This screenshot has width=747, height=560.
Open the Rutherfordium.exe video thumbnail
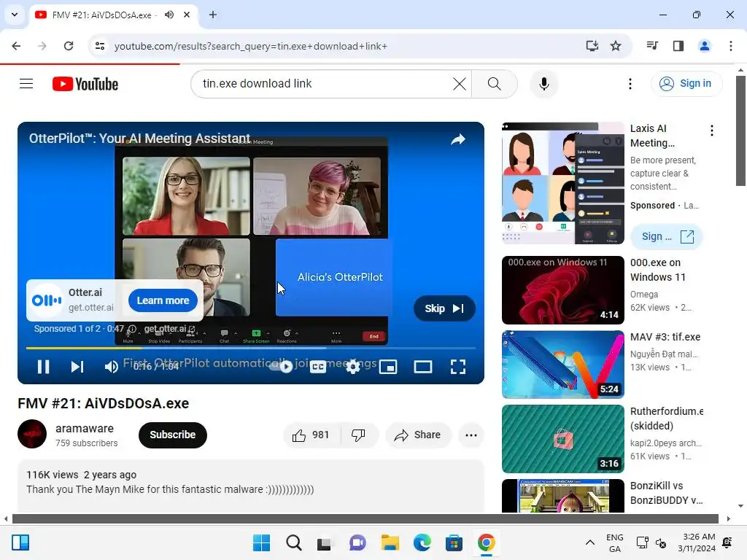pyautogui.click(x=562, y=438)
